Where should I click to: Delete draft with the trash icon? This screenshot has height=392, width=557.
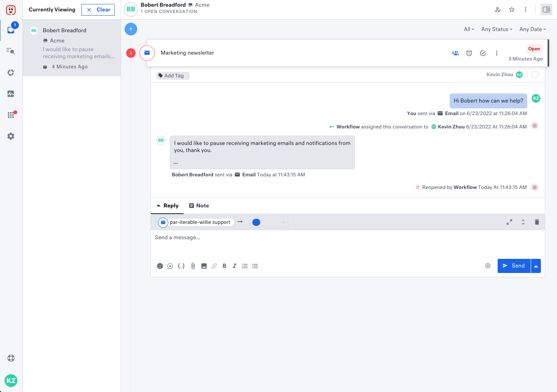tap(537, 222)
